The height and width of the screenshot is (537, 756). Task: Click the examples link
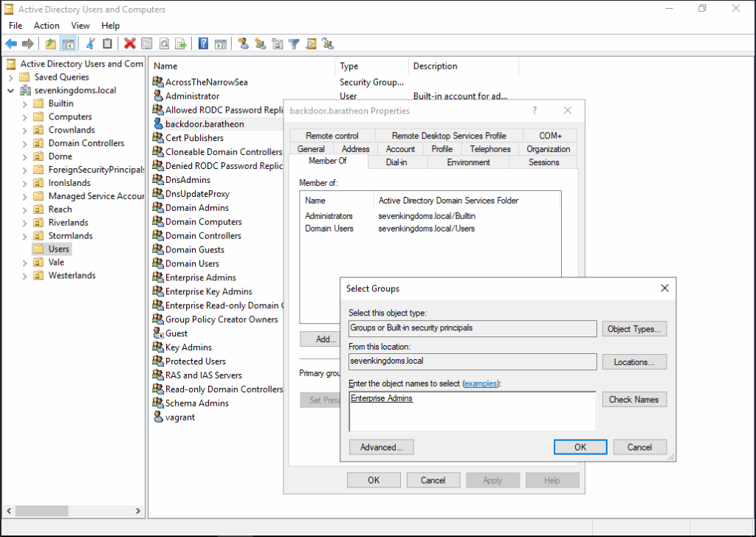481,384
